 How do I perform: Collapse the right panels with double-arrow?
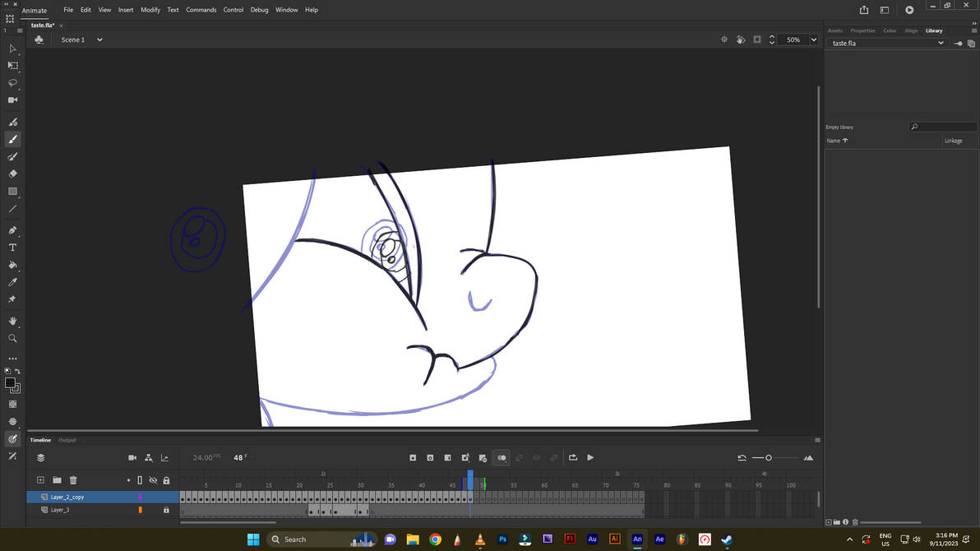pyautogui.click(x=973, y=23)
